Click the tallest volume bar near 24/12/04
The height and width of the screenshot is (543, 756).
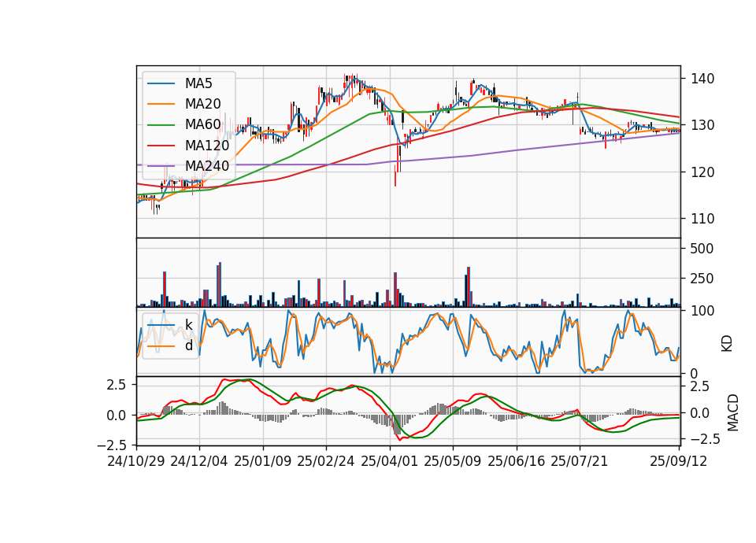point(220,285)
